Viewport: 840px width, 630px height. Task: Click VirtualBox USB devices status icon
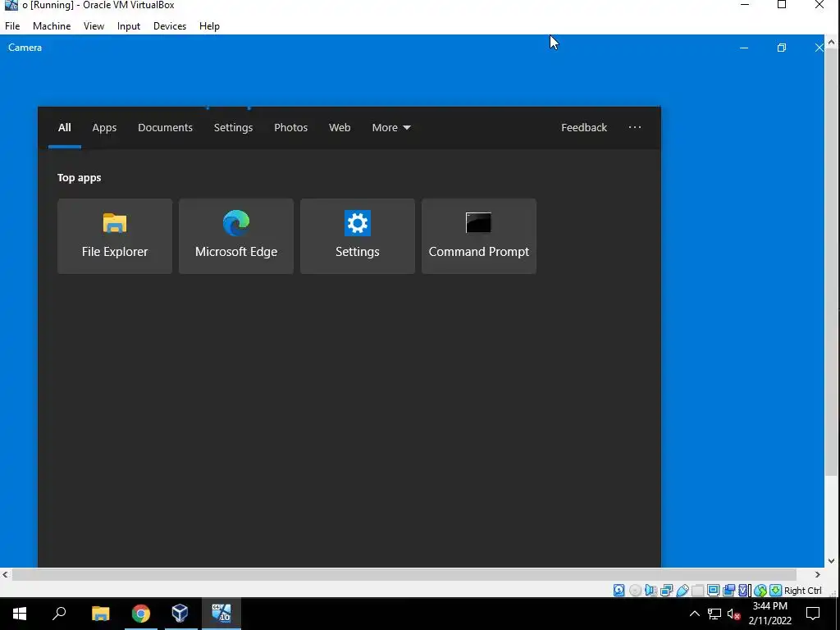click(x=682, y=591)
